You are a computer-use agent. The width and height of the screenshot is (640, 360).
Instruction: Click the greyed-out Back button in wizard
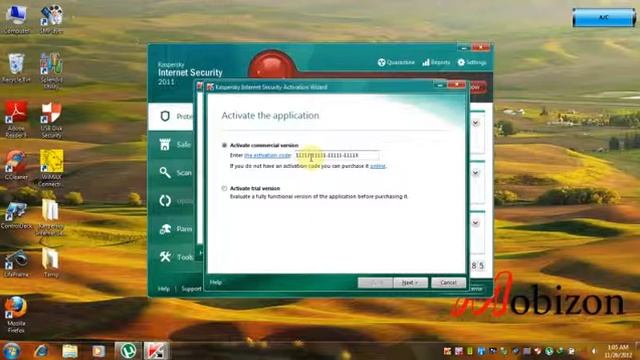coord(375,282)
